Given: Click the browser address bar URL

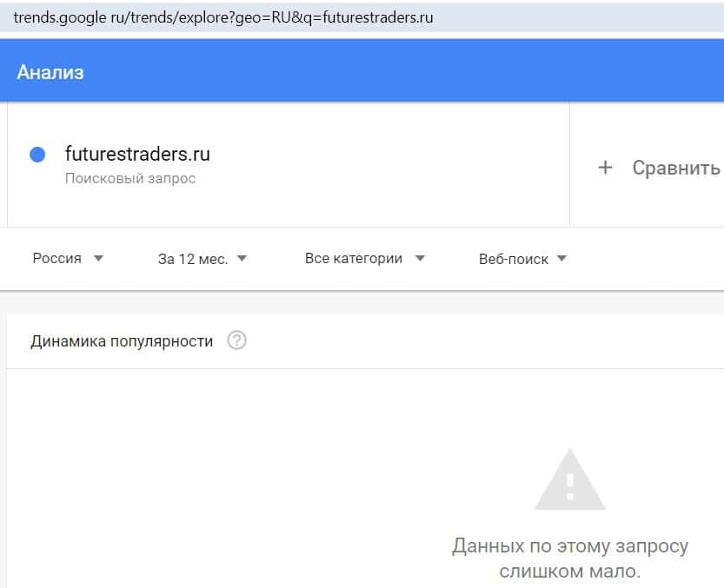Looking at the screenshot, I should point(223,17).
